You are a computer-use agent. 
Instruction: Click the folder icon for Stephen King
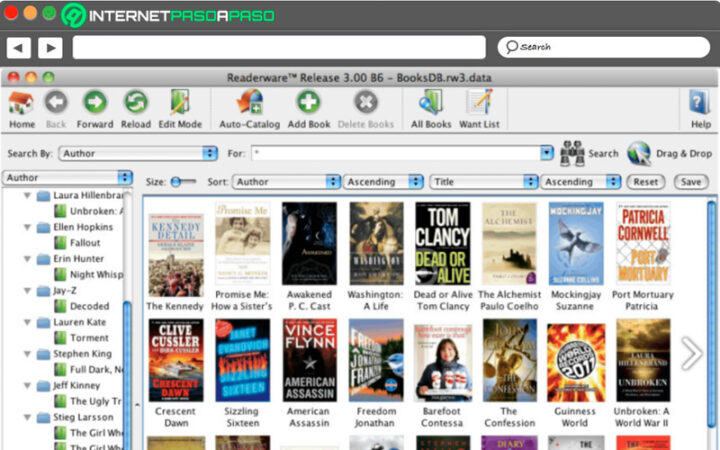43,354
